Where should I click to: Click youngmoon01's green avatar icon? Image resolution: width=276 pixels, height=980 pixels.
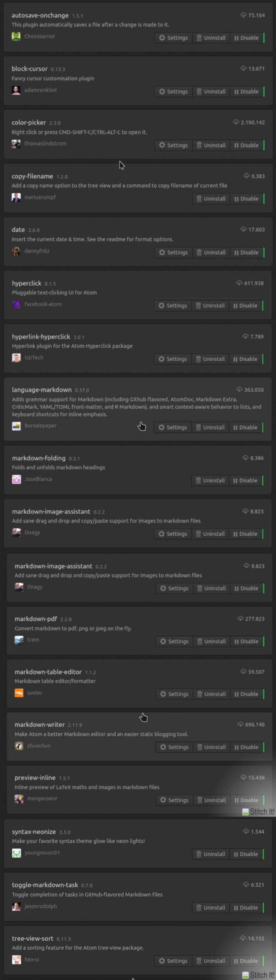click(x=16, y=853)
